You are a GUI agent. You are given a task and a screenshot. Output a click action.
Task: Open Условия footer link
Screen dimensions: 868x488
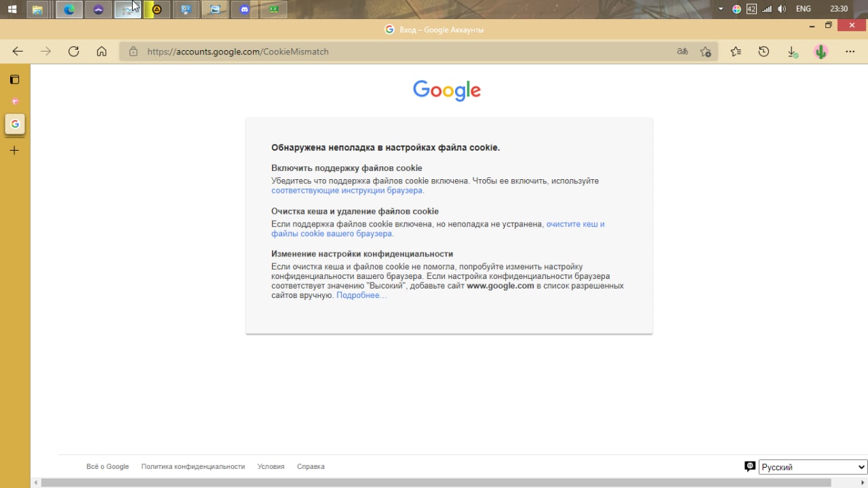[x=271, y=466]
